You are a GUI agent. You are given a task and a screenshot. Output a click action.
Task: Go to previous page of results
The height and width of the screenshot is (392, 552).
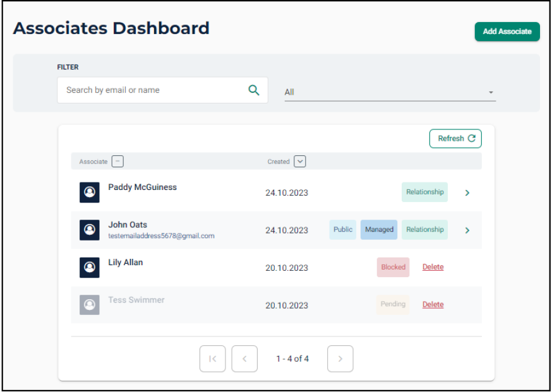[x=244, y=359]
